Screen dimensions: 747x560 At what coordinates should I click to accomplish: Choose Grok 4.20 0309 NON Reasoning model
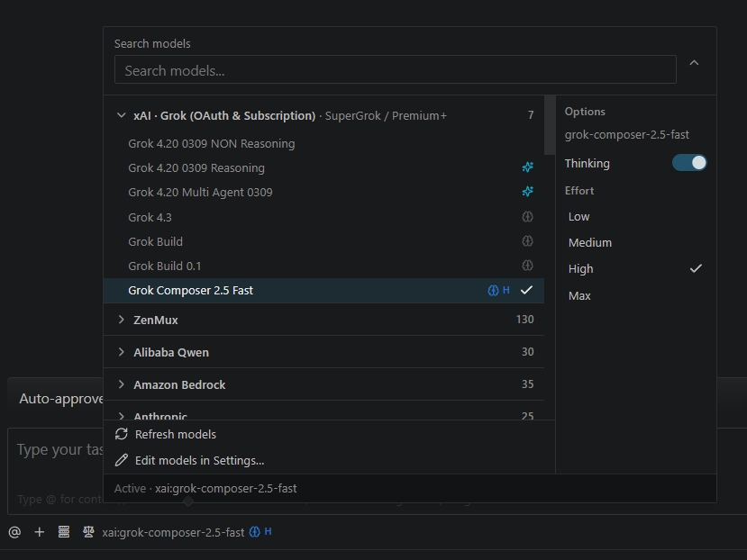(x=324, y=144)
